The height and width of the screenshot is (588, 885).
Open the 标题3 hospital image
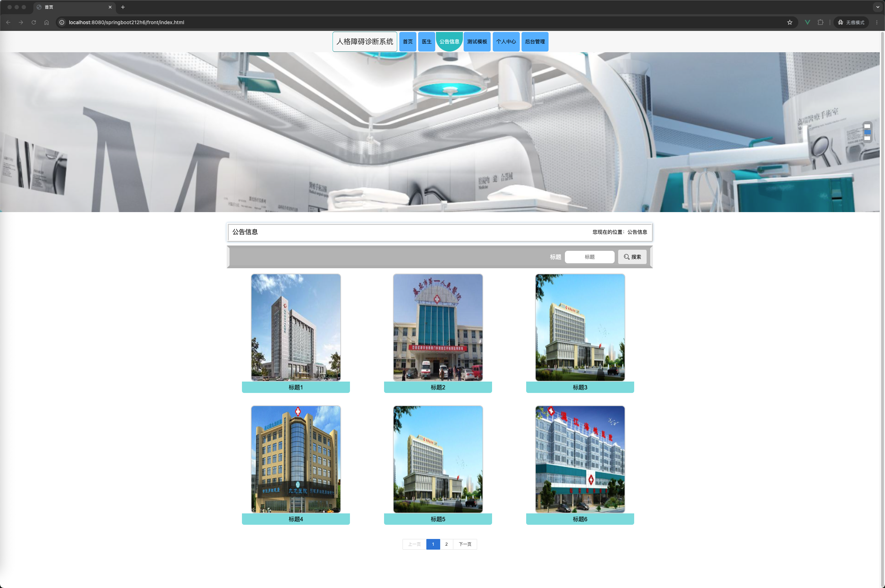point(580,327)
